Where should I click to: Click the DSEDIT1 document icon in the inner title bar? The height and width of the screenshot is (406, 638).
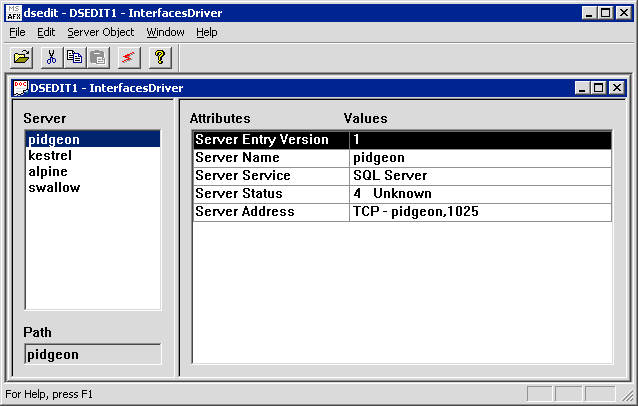tap(20, 88)
